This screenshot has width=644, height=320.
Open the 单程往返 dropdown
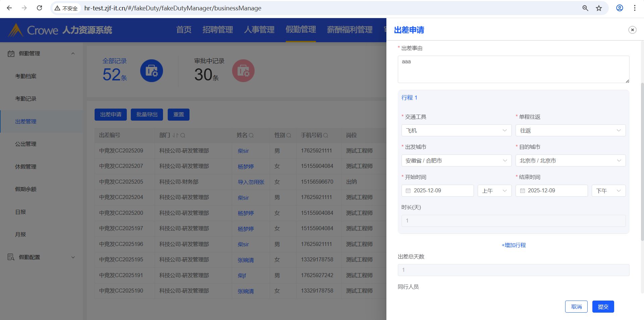click(570, 130)
